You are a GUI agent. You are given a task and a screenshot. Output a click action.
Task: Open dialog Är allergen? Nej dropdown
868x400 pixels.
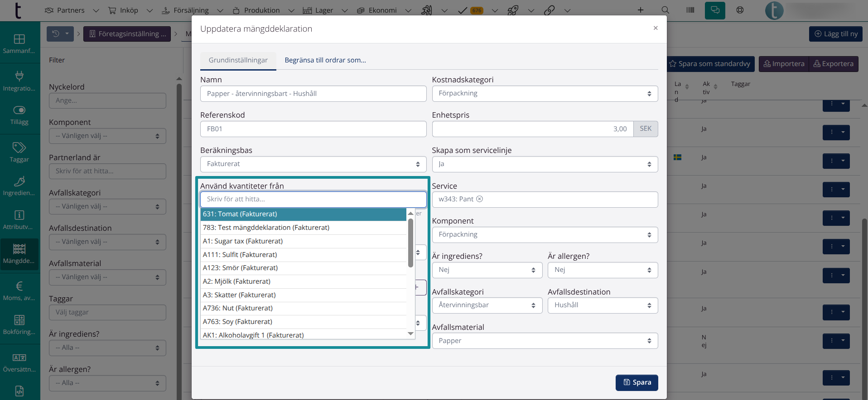pyautogui.click(x=603, y=270)
